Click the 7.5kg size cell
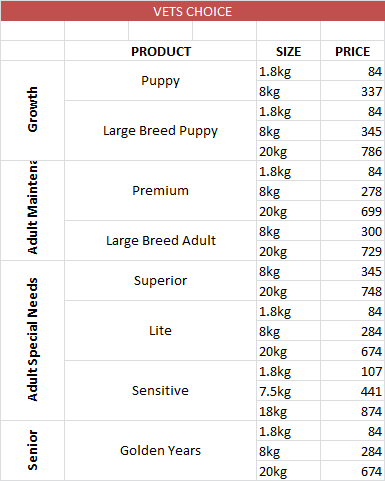The height and width of the screenshot is (481, 385). click(288, 391)
